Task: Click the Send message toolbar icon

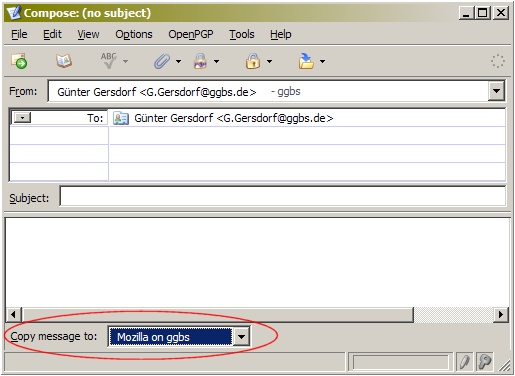Action: [19, 61]
